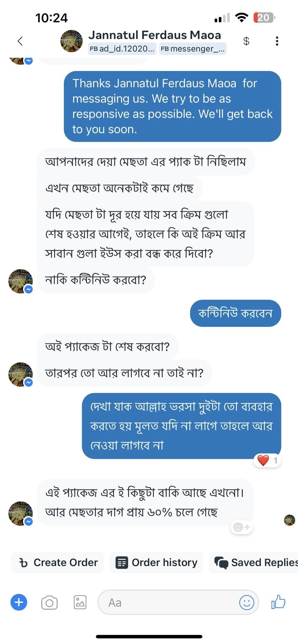
Task: Select the FB ad_id tag
Action: click(x=122, y=49)
